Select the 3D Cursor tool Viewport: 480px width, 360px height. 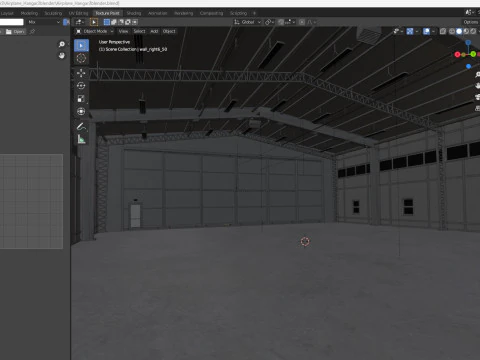(x=81, y=58)
